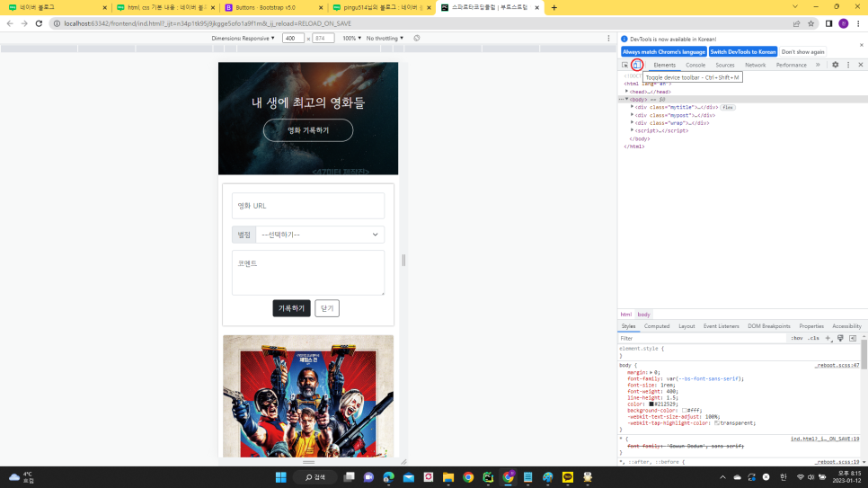Open the DOM Breakpoints tab

769,326
